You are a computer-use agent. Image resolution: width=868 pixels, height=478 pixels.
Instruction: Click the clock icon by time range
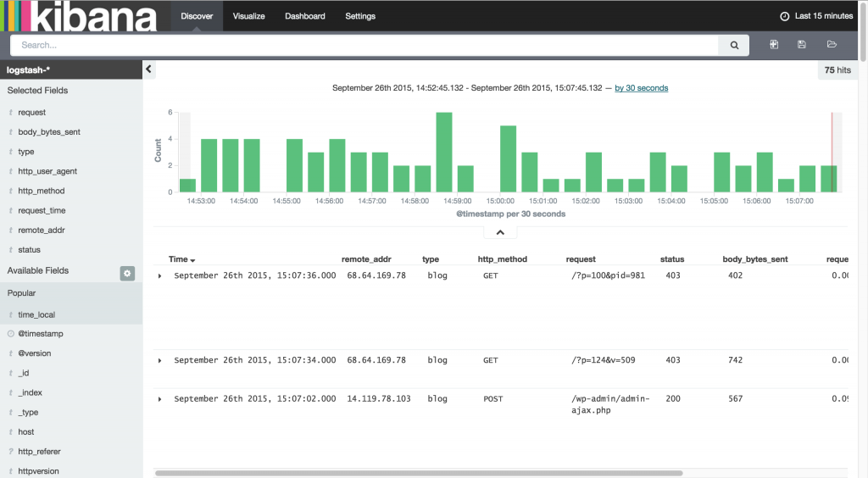click(x=784, y=17)
